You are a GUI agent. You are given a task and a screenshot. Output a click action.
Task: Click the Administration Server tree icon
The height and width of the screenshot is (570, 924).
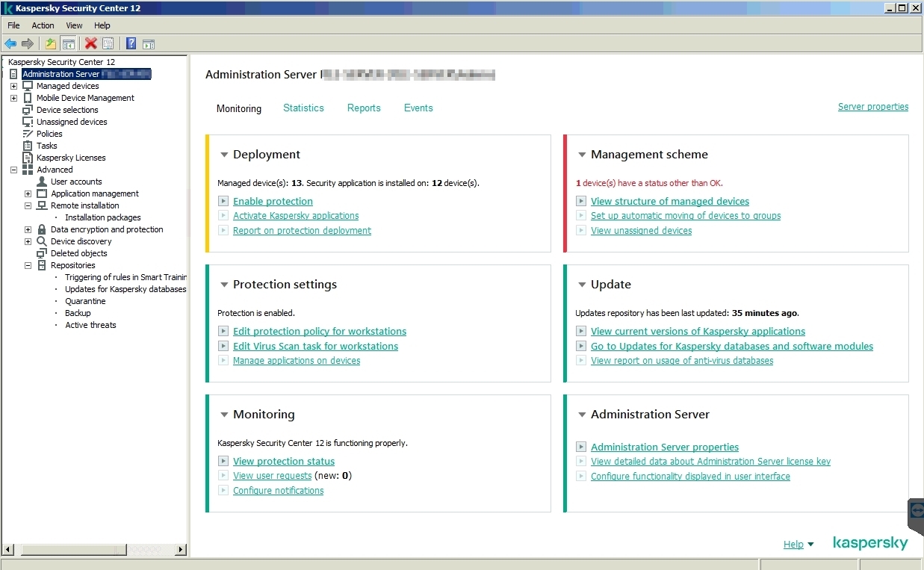pyautogui.click(x=13, y=74)
